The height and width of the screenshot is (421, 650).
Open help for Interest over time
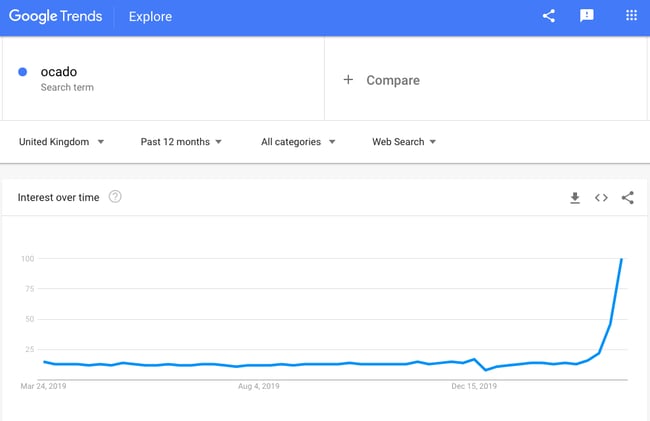click(x=115, y=197)
